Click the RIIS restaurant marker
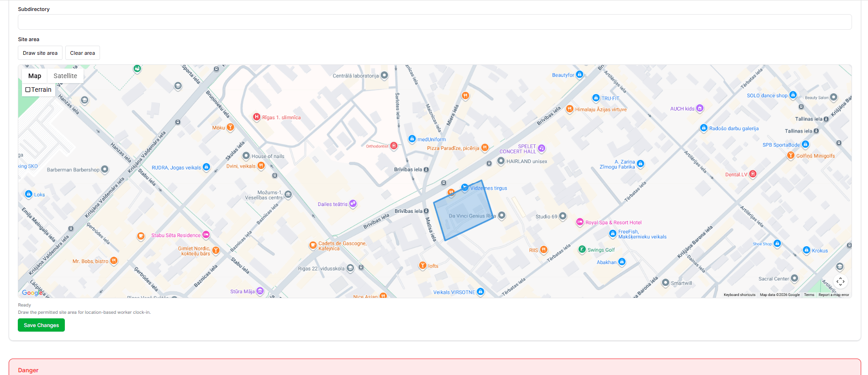The height and width of the screenshot is (375, 868). click(x=544, y=249)
